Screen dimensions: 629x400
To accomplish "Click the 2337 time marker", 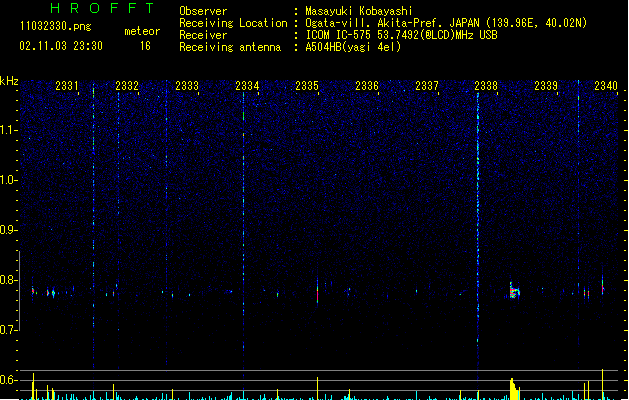I will click(426, 85).
